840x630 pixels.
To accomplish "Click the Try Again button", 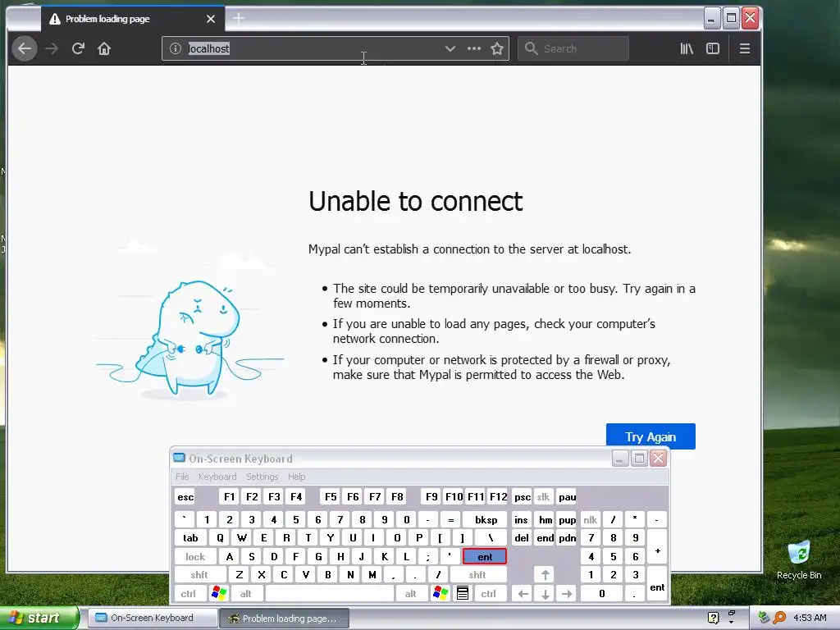I will pyautogui.click(x=651, y=436).
